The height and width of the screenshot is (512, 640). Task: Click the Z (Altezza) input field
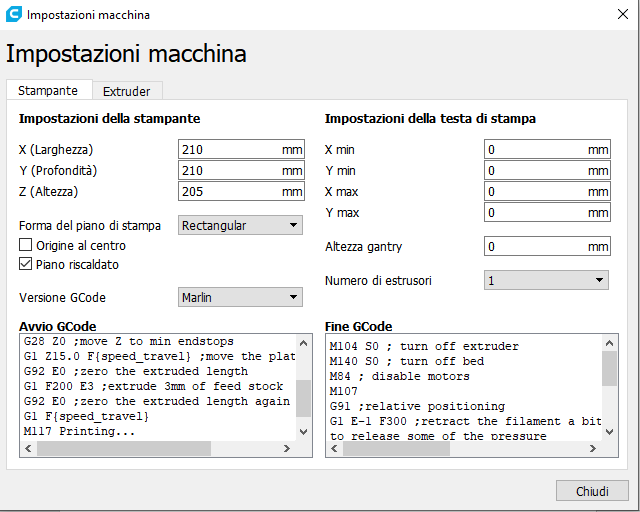click(228, 192)
